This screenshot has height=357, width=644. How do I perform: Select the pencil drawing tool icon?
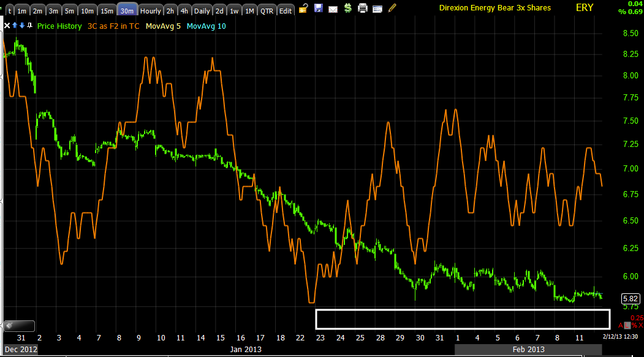click(x=392, y=8)
